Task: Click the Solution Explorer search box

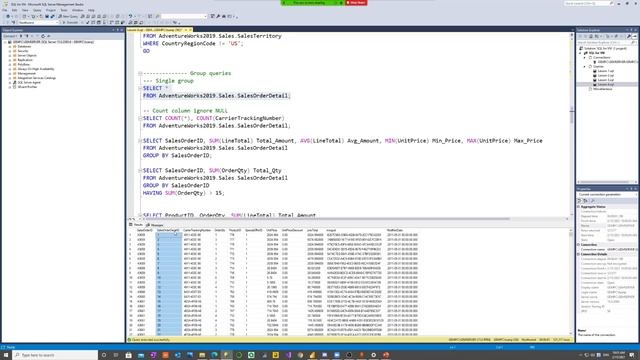Action: coord(607,42)
